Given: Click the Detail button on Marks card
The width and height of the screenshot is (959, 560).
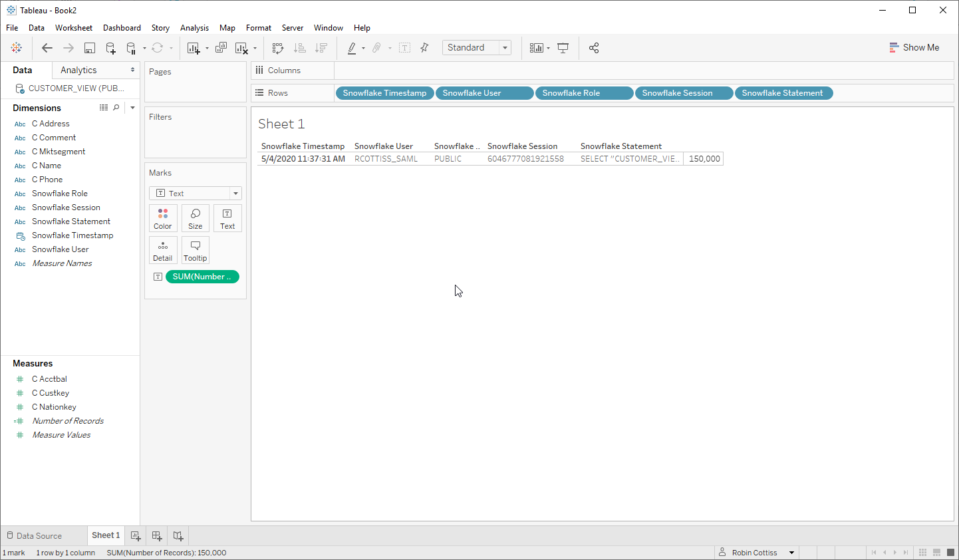Looking at the screenshot, I should [163, 250].
